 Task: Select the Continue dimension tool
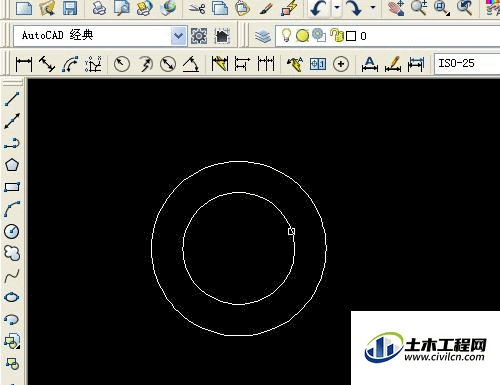pyautogui.click(x=266, y=64)
